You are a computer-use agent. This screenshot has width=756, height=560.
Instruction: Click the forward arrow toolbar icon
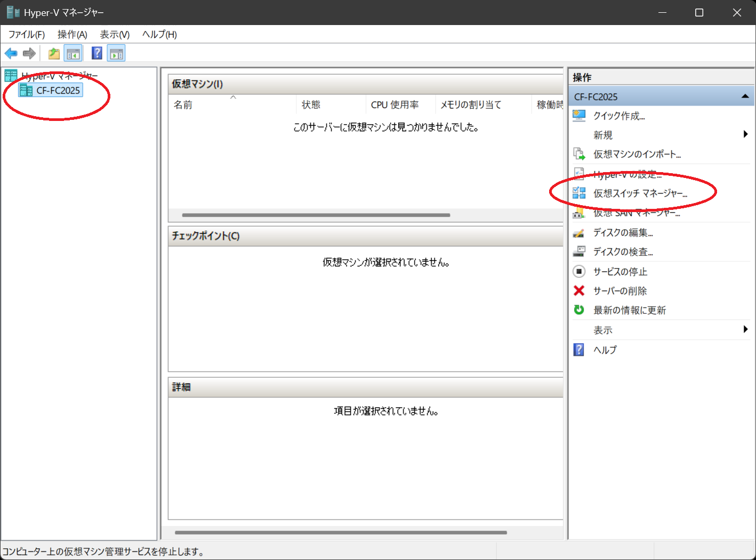pos(29,53)
